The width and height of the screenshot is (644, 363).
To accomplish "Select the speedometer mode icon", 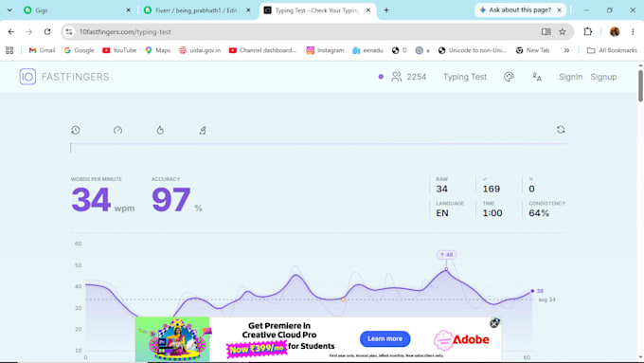I will (117, 130).
